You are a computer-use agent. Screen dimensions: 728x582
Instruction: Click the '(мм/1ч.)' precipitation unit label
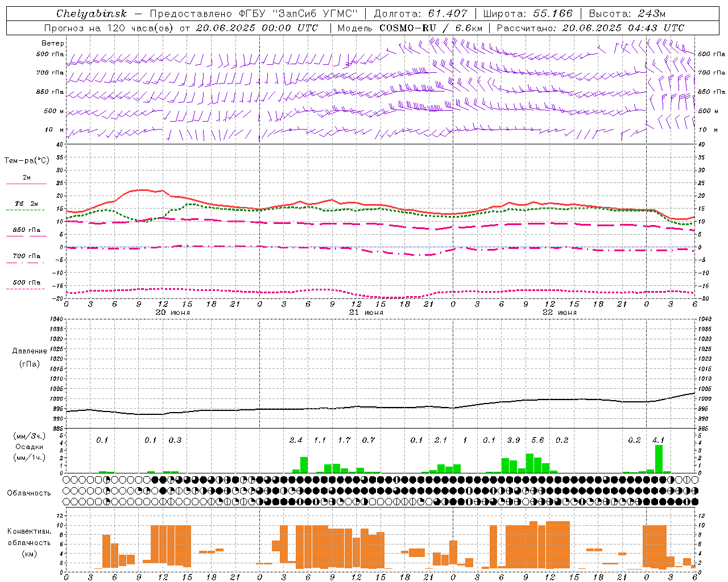tap(29, 458)
